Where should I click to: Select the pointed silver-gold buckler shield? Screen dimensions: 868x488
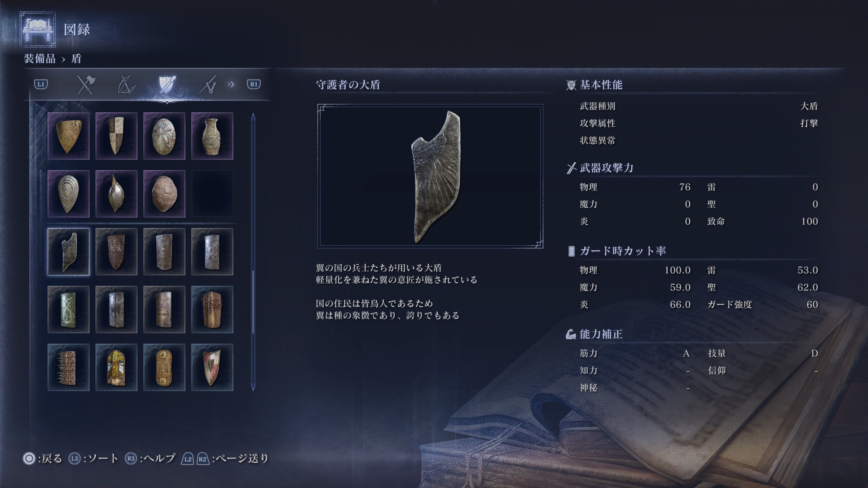(116, 194)
